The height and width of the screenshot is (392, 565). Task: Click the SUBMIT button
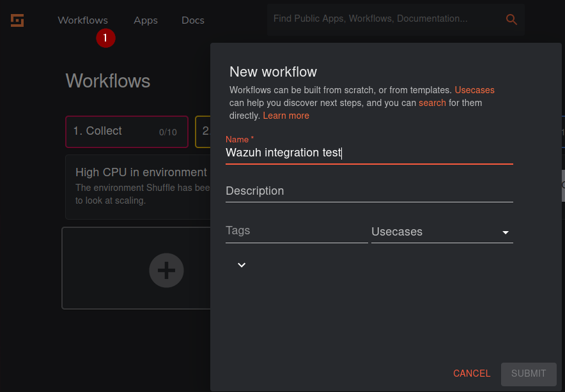(529, 373)
